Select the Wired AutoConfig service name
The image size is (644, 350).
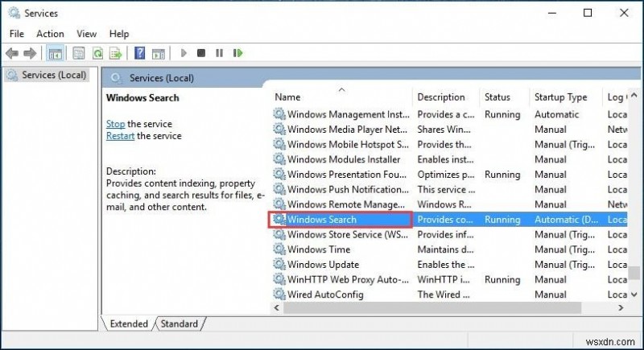point(325,294)
